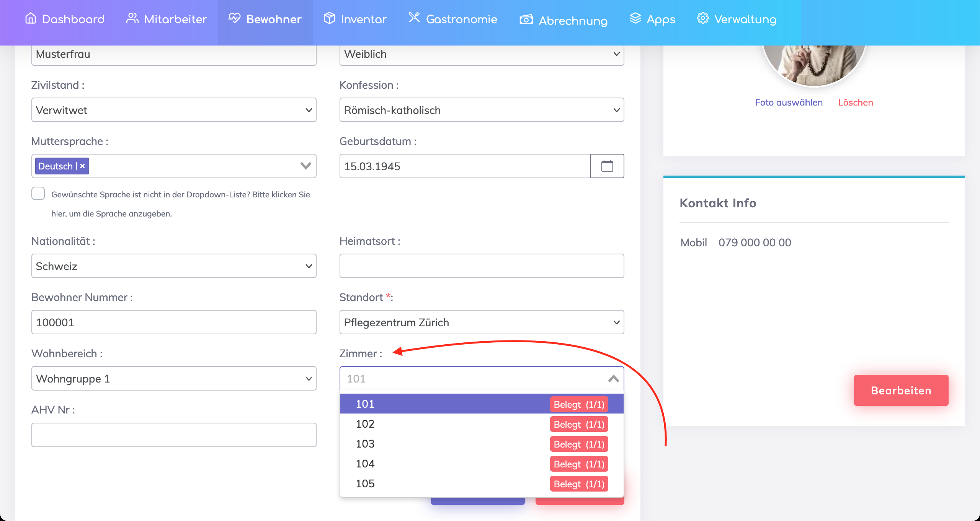Expand the Konfession dropdown

point(482,110)
